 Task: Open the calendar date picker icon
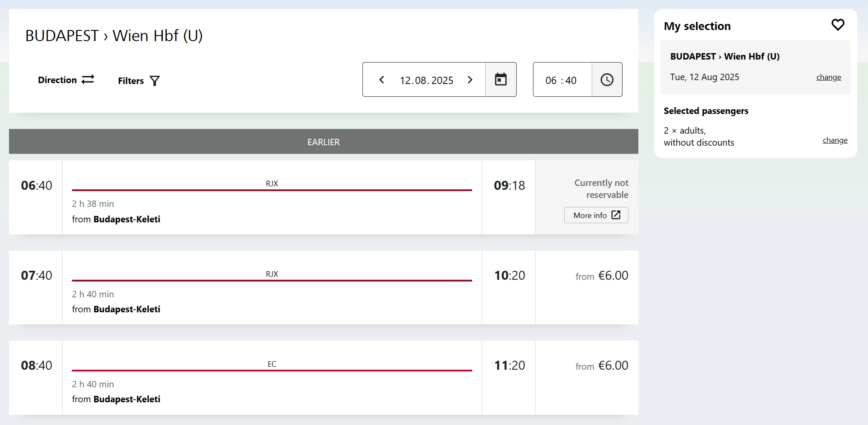tap(500, 80)
